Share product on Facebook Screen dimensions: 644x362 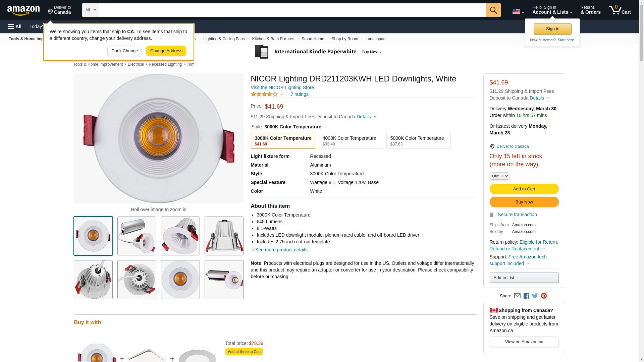[526, 296]
